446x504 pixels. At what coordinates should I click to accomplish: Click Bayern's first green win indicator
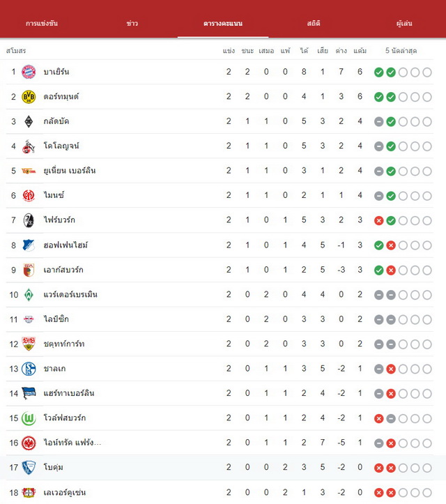tap(379, 72)
